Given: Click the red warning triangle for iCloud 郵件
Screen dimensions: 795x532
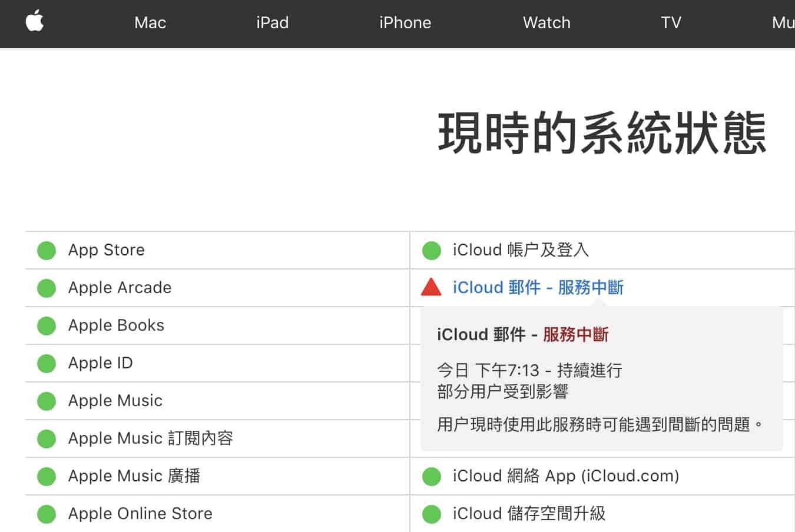Looking at the screenshot, I should pyautogui.click(x=431, y=287).
